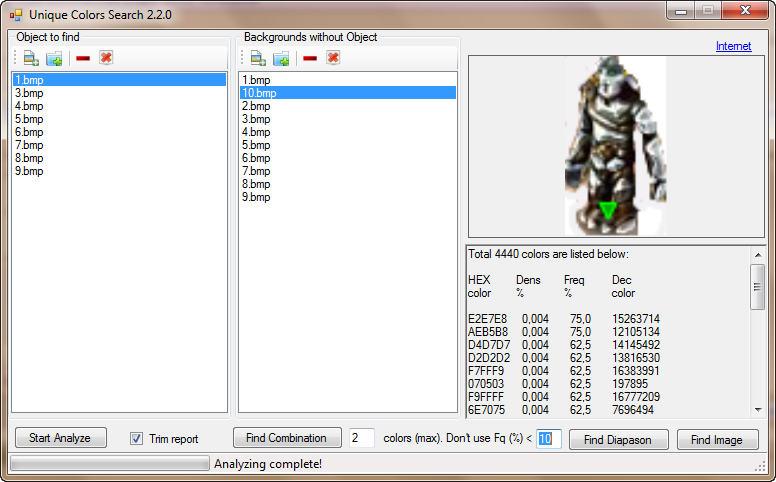Open the Internet link
The width and height of the screenshot is (776, 482).
tap(733, 46)
